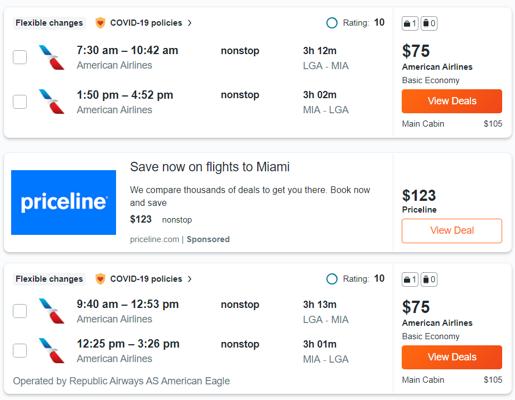Click the rating circle icon in first flight card
This screenshot has height=400, width=515.
pos(332,23)
